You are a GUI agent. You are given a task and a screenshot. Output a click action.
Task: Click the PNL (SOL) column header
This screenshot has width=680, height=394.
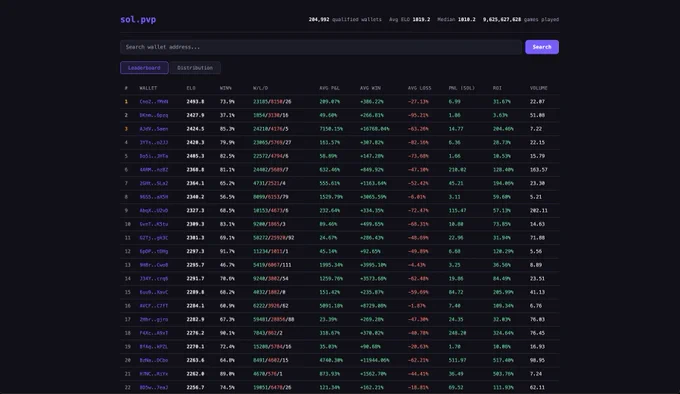[x=461, y=88]
